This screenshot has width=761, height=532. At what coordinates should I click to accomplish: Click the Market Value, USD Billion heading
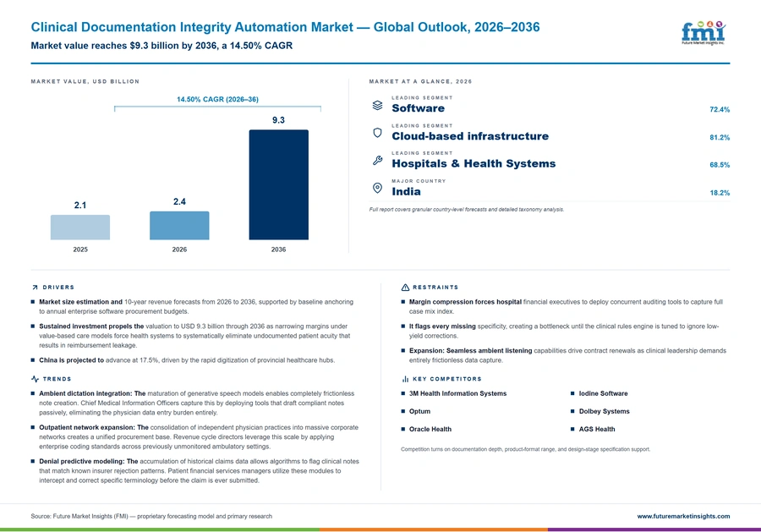pos(85,81)
